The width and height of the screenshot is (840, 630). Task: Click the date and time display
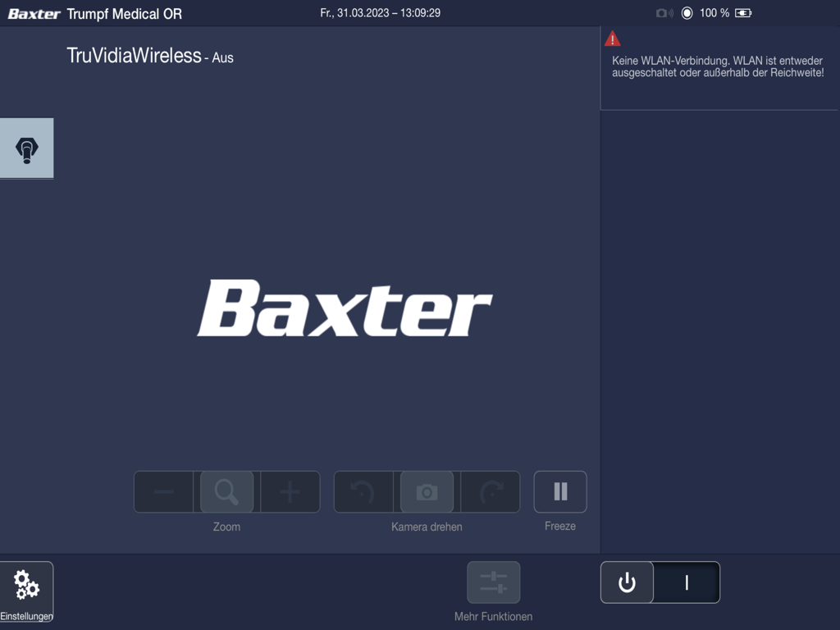[380, 13]
